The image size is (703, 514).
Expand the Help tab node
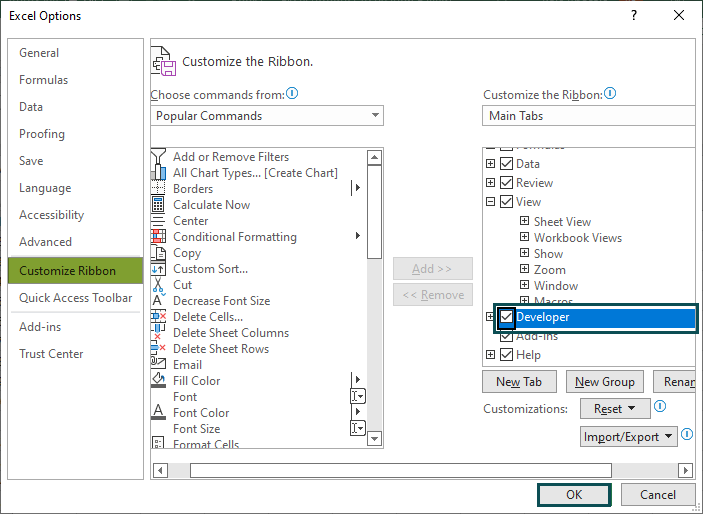(x=490, y=354)
